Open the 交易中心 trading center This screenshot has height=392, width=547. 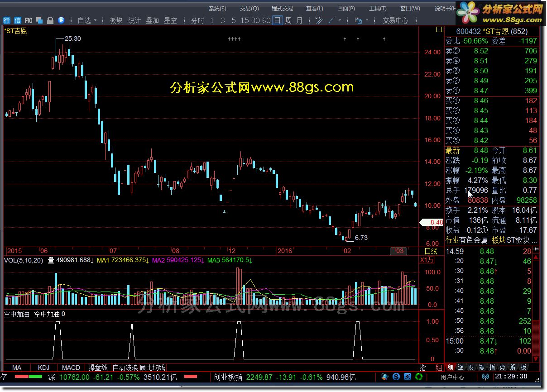coord(395,20)
